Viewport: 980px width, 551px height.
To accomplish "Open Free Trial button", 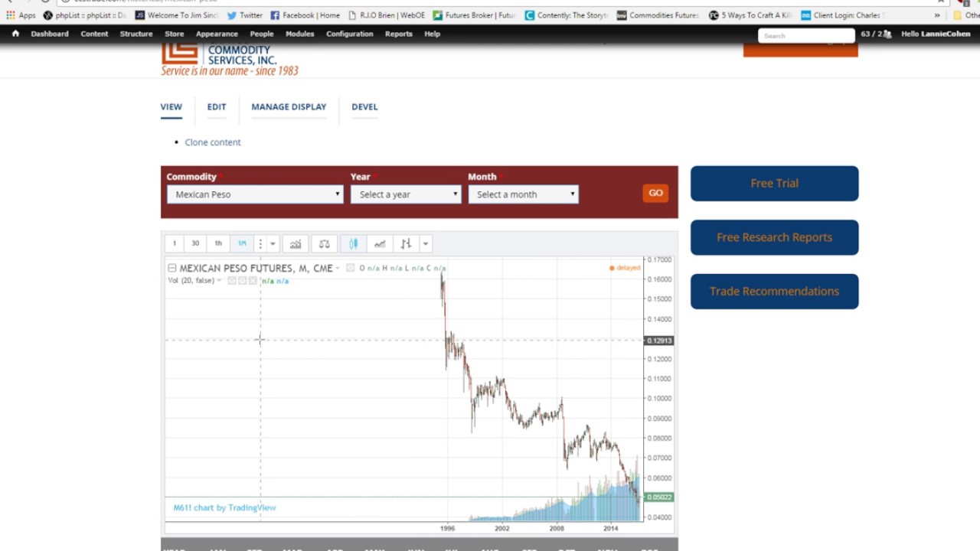I will click(774, 184).
